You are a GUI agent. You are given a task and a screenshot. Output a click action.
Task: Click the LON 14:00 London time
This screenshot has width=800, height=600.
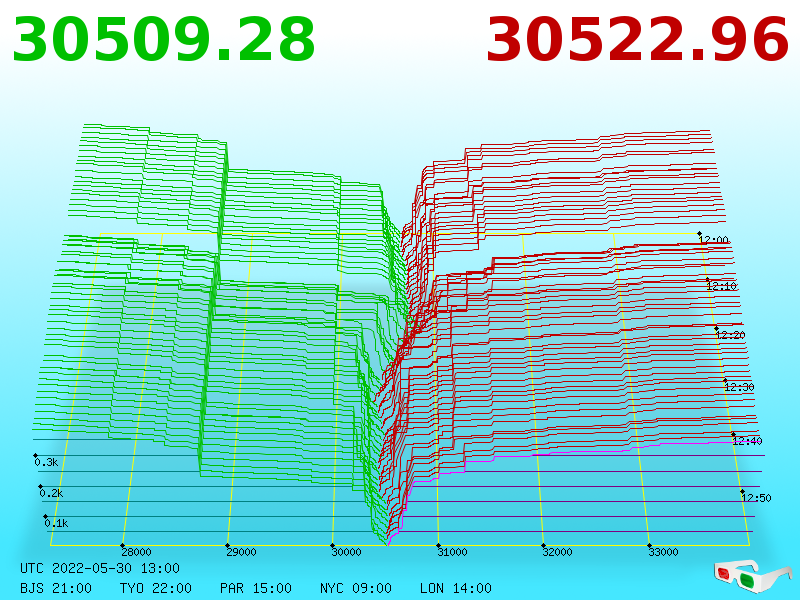point(456,588)
